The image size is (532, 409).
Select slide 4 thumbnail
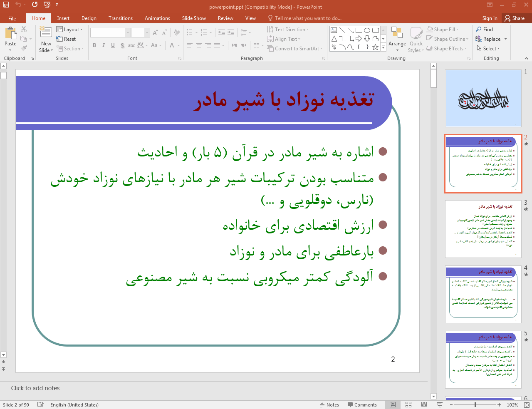483,294
